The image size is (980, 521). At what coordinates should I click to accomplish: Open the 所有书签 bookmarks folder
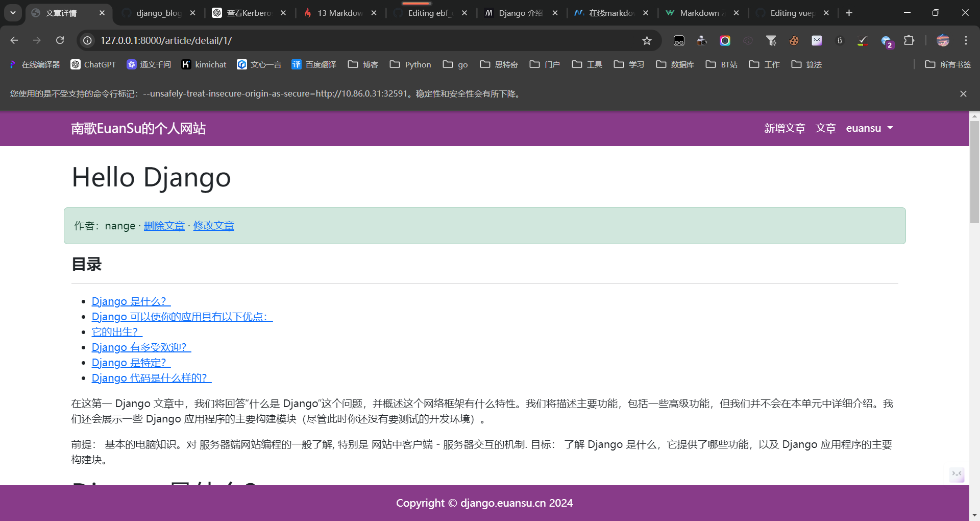pos(948,64)
